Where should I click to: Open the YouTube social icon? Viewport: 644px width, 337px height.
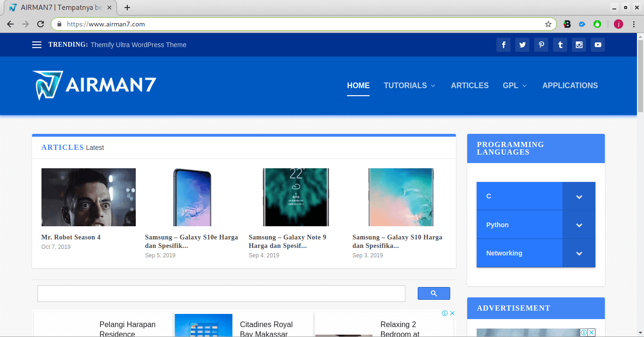click(x=597, y=45)
